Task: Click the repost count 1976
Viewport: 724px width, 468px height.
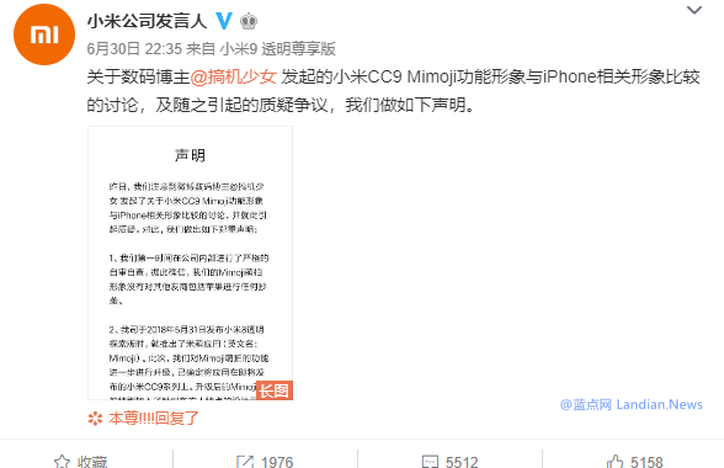Action: point(277,462)
